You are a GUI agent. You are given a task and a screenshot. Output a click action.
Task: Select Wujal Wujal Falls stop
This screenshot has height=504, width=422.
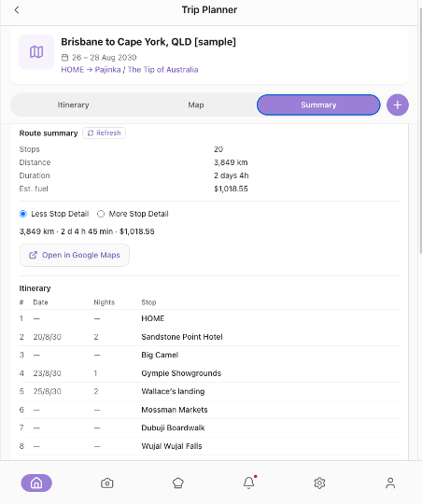(x=209, y=446)
